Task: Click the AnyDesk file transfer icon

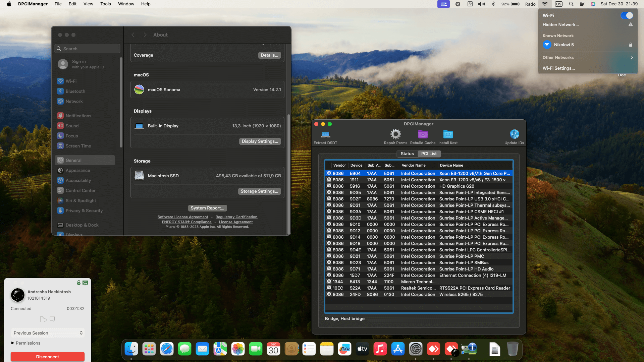Action: point(43,319)
